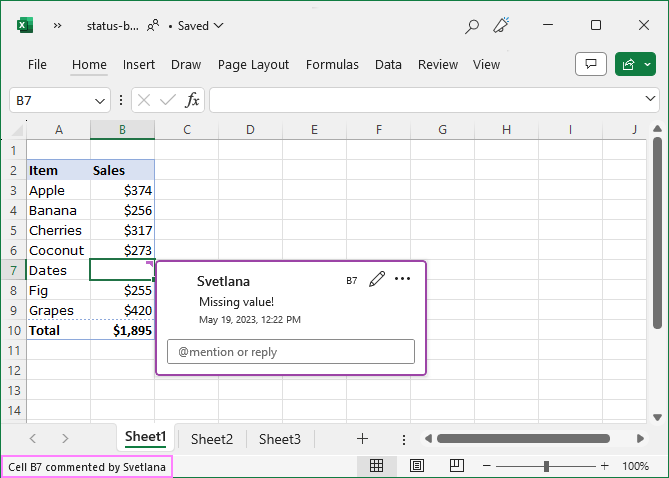
Task: Click the @mention or reply field
Action: click(x=290, y=352)
